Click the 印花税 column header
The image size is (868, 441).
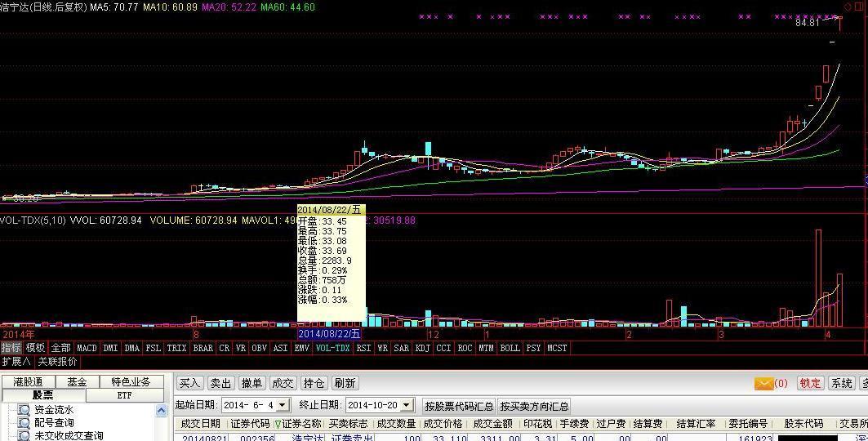[x=538, y=424]
